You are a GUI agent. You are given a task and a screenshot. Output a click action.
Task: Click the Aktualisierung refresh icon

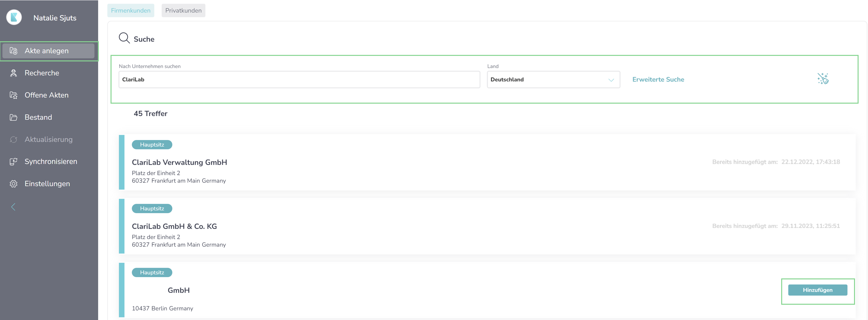tap(13, 139)
